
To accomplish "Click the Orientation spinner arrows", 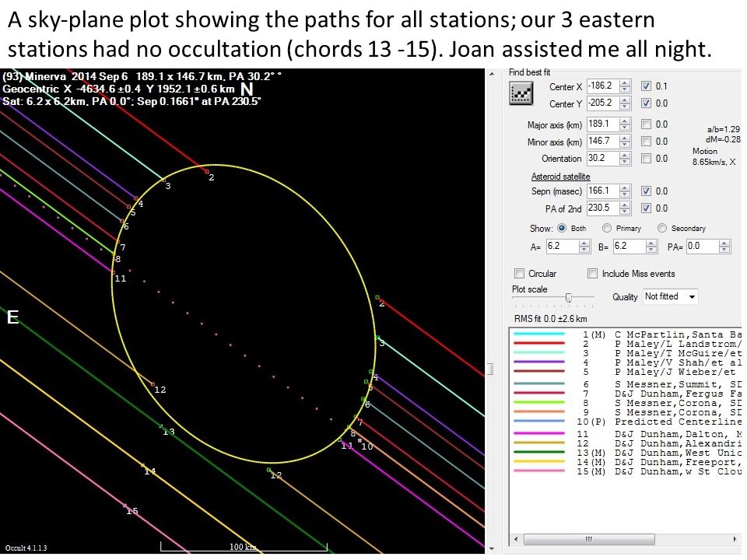I will (625, 159).
